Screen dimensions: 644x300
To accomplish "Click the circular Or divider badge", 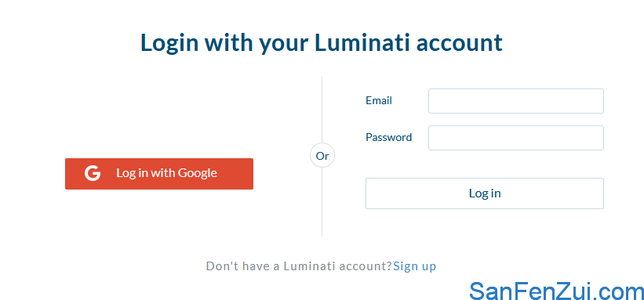I will coord(322,156).
